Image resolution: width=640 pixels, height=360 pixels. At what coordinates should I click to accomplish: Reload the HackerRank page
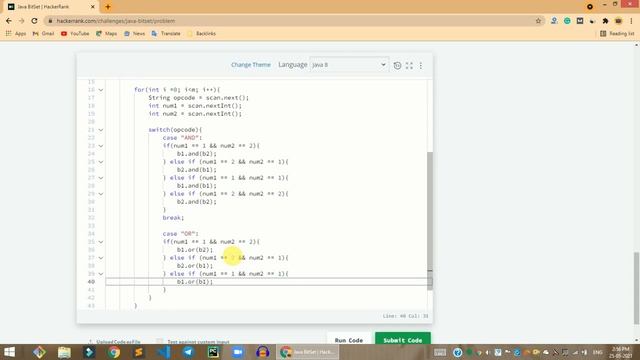[34, 21]
